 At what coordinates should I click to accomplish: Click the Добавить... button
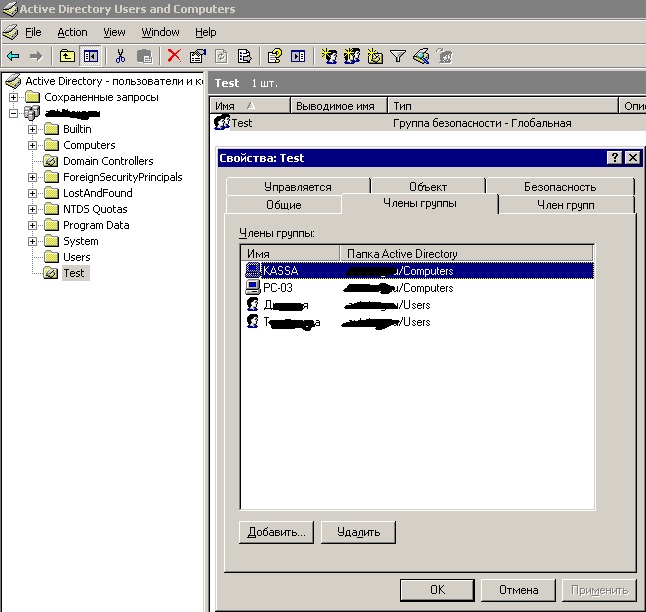tap(277, 532)
